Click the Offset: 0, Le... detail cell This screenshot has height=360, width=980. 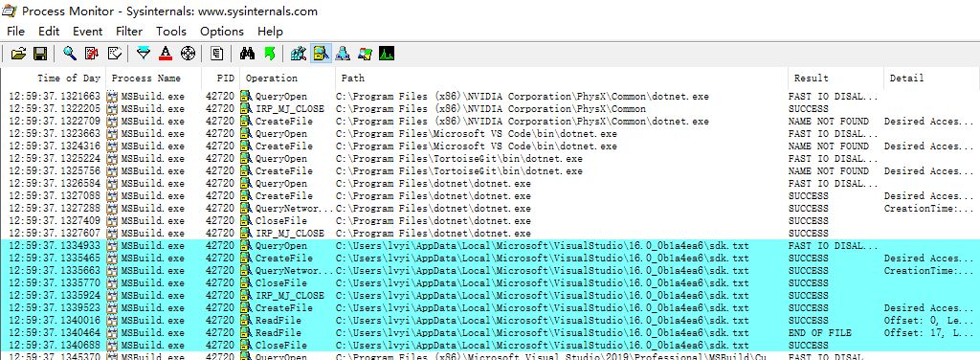click(x=930, y=321)
